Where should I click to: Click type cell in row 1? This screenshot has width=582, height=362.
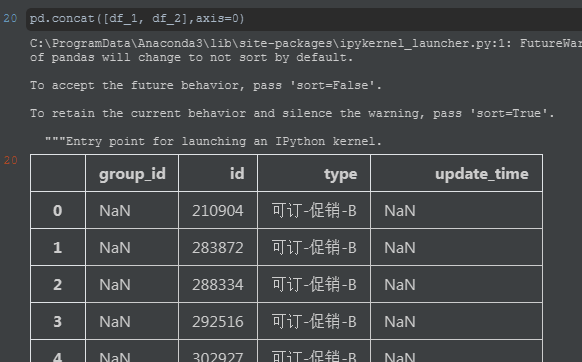(x=314, y=247)
